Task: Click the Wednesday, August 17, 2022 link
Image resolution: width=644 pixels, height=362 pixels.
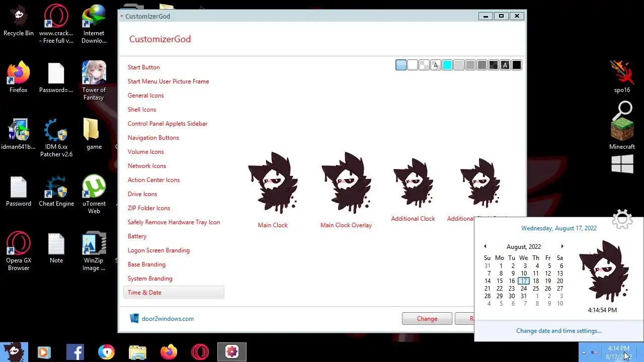Action: pos(559,228)
